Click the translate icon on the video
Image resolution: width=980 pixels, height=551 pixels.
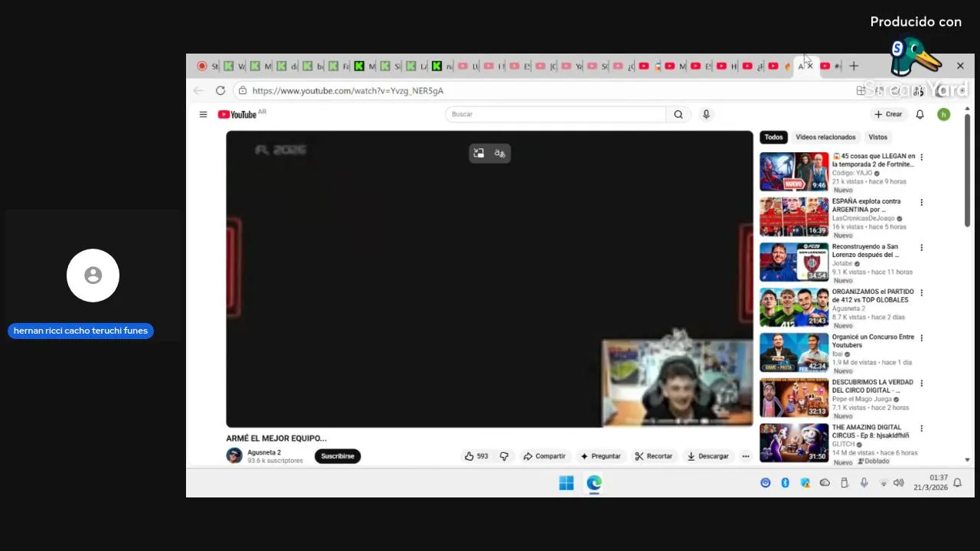tap(500, 153)
